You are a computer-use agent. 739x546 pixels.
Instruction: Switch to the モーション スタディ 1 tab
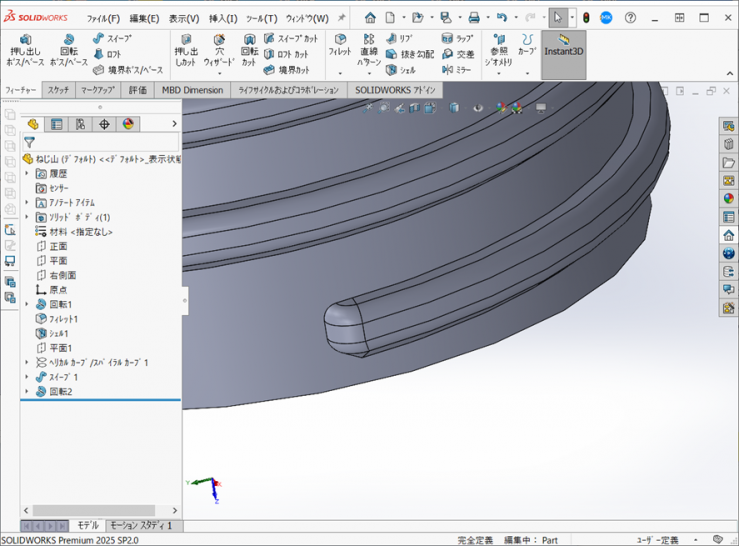tap(140, 525)
